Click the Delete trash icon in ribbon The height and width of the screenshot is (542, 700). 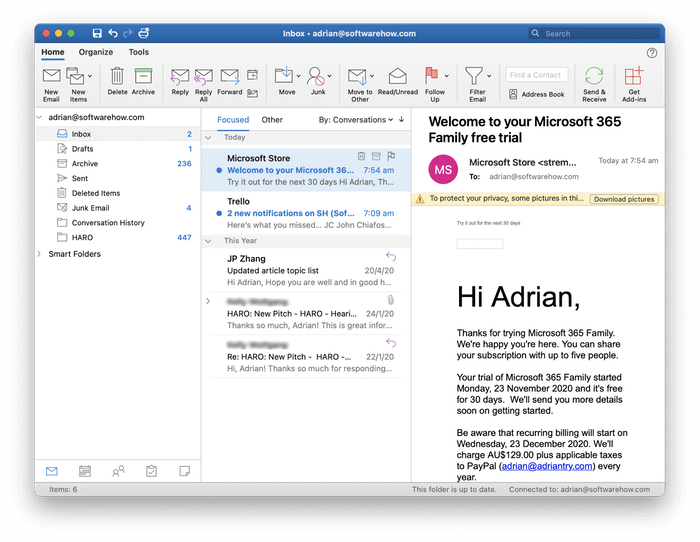(117, 76)
